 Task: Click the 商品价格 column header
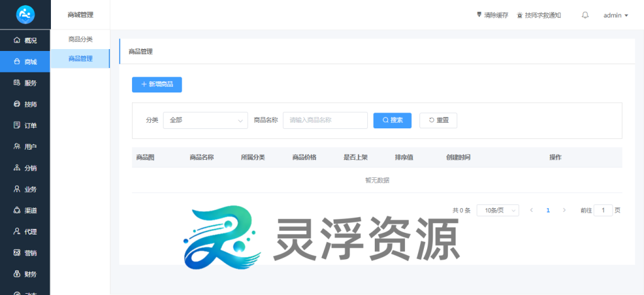[304, 157]
